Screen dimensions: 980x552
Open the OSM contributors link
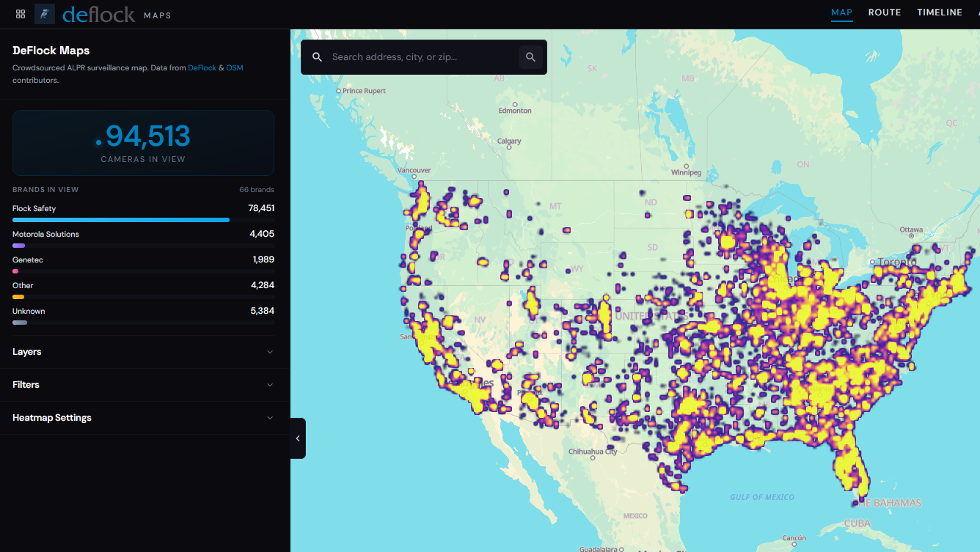[x=235, y=67]
